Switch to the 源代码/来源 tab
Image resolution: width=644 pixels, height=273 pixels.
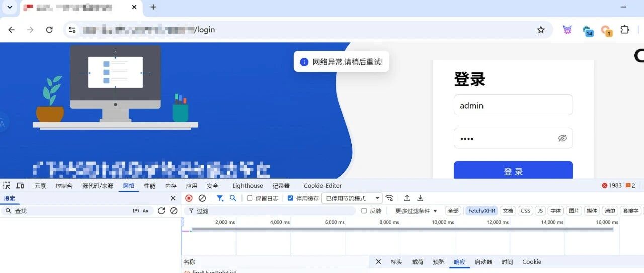click(x=98, y=186)
